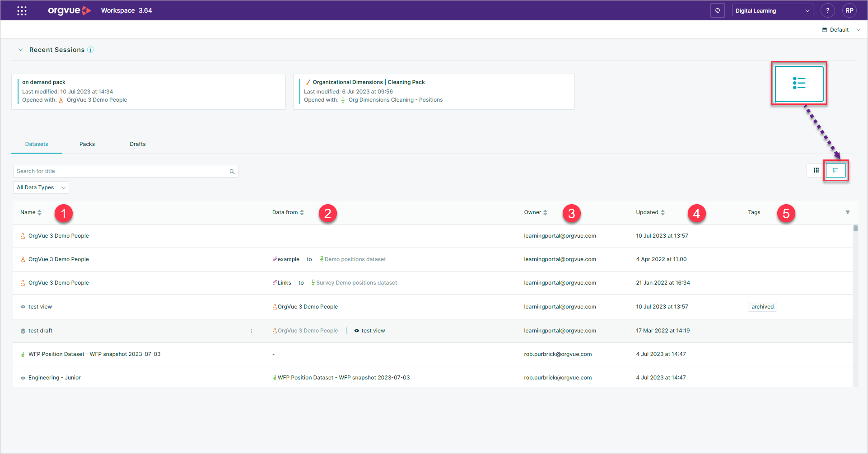Open the on demand pack session card
Viewport: 868px width, 454px height.
point(149,92)
